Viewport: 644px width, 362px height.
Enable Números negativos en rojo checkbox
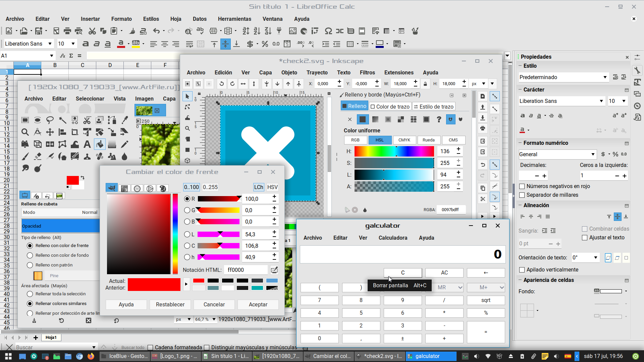coord(522,186)
